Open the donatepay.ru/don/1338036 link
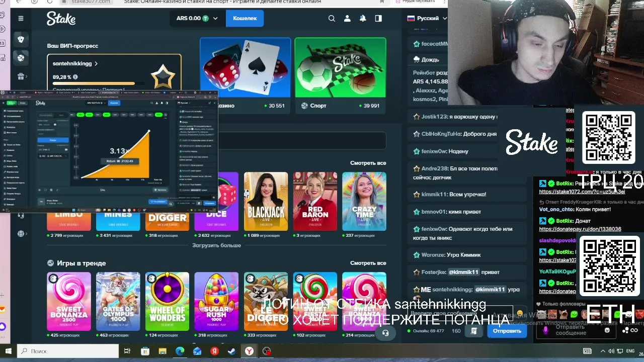Image resolution: width=644 pixels, height=362 pixels. tap(580, 229)
